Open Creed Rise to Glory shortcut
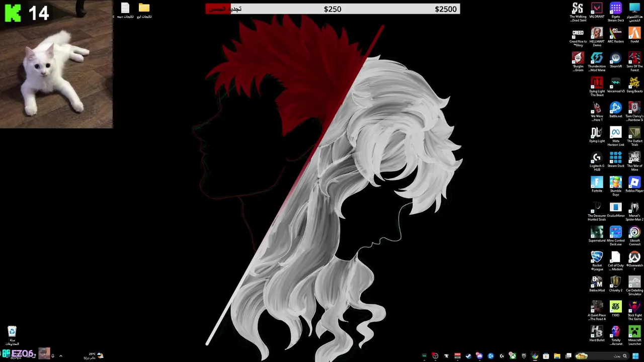 tap(578, 37)
